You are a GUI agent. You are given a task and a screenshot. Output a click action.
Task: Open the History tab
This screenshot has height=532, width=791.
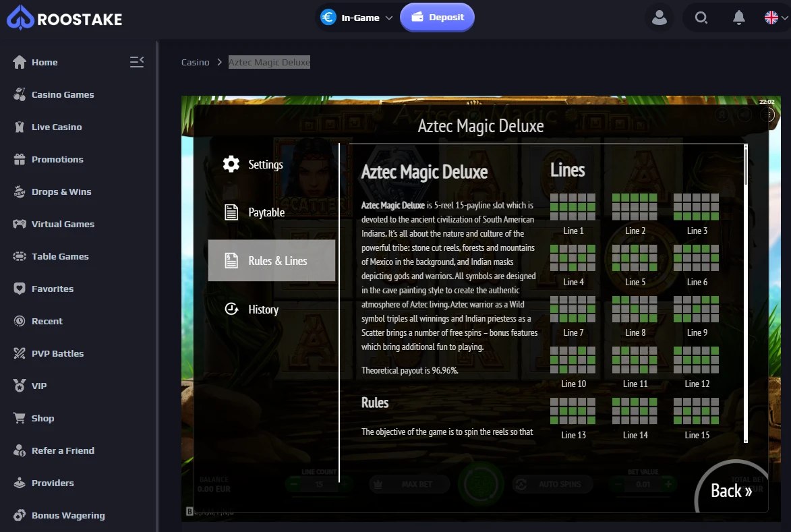(271, 309)
